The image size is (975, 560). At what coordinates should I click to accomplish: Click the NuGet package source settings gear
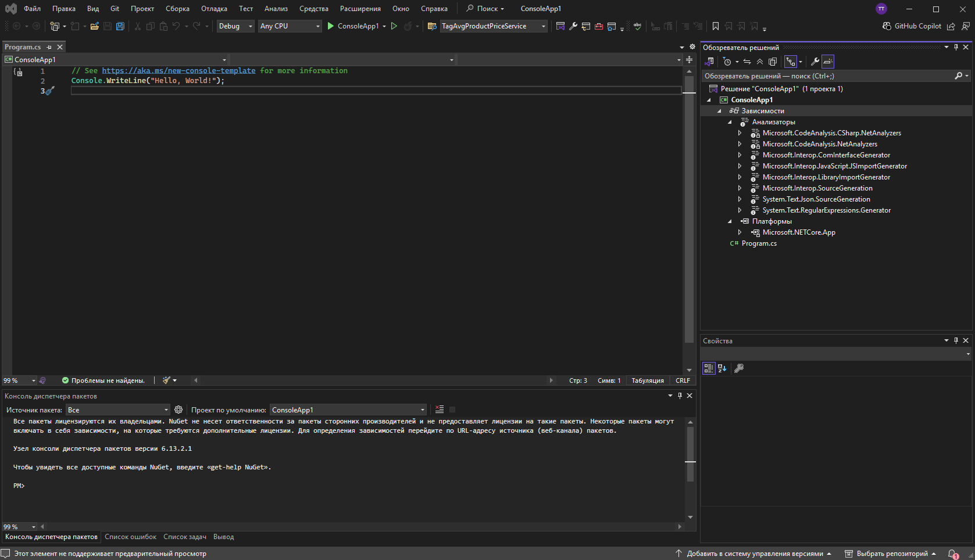178,410
